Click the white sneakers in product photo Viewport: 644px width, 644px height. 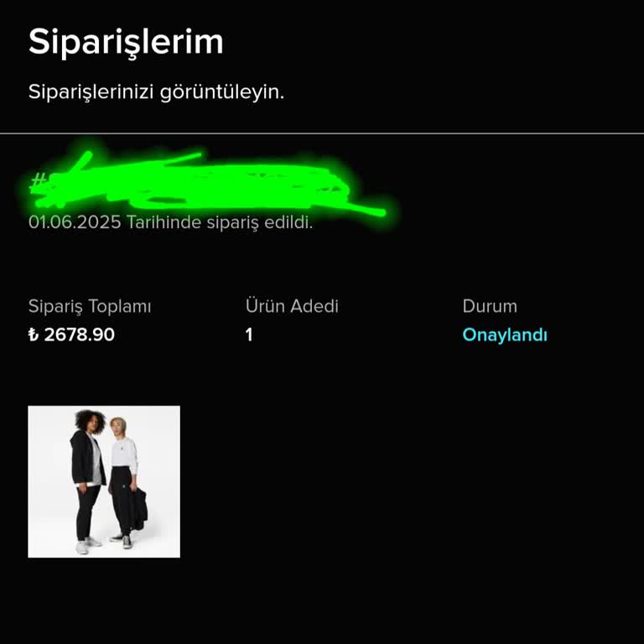(87, 545)
